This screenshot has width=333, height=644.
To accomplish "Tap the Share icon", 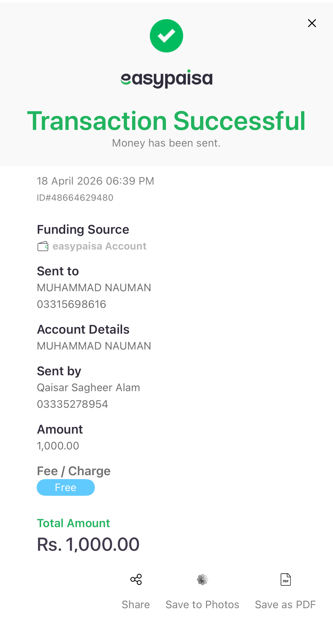I will (x=136, y=579).
